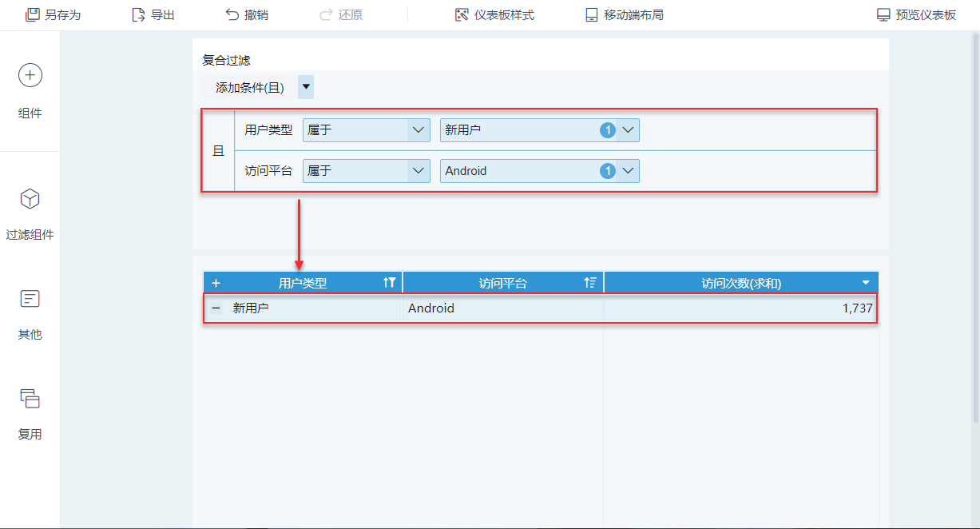The image size is (980, 529).
Task: Open the Components (组件) plus icon in sidebar
Action: (30, 76)
